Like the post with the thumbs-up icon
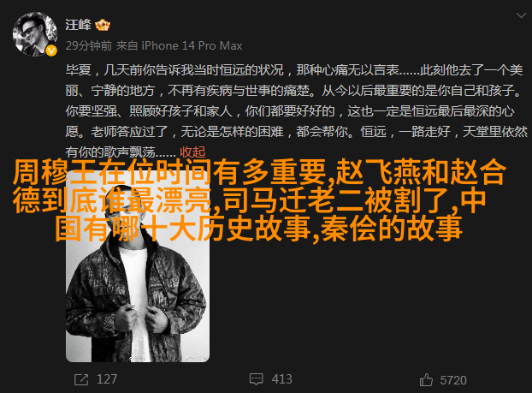The image size is (532, 393). [x=426, y=380]
